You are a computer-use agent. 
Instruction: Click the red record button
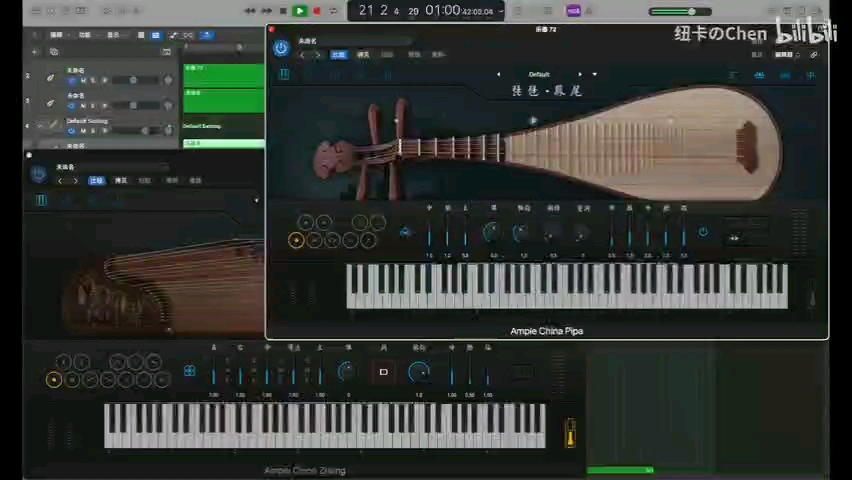click(x=317, y=11)
